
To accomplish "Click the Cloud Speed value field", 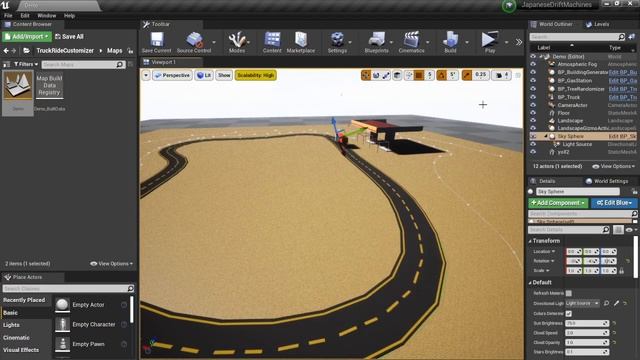I will click(587, 333).
